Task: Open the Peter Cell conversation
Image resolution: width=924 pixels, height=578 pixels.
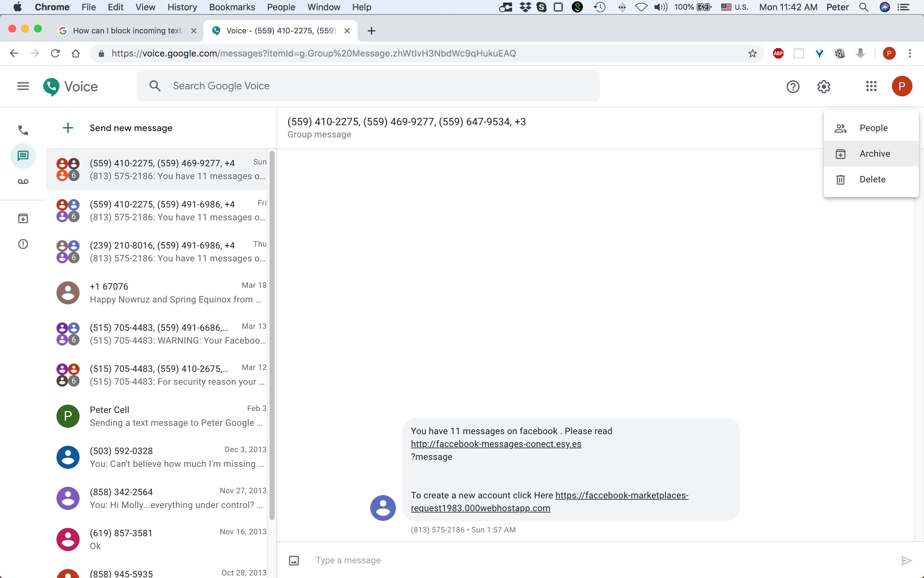Action: click(157, 416)
